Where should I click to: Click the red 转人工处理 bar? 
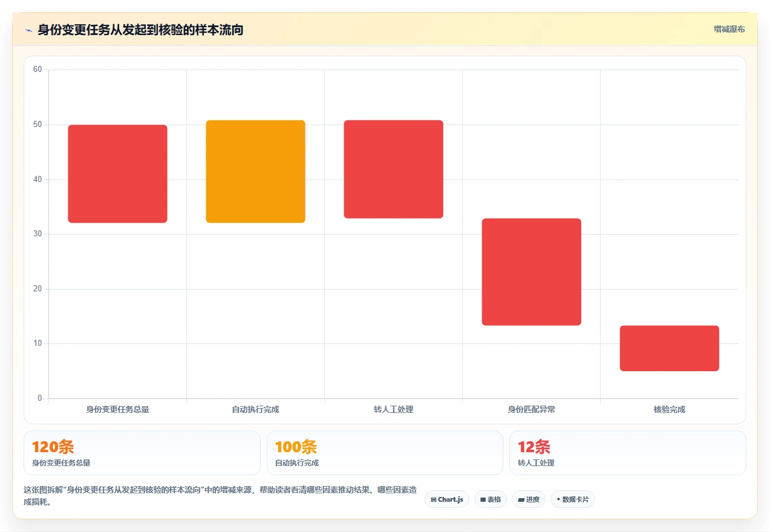point(394,169)
